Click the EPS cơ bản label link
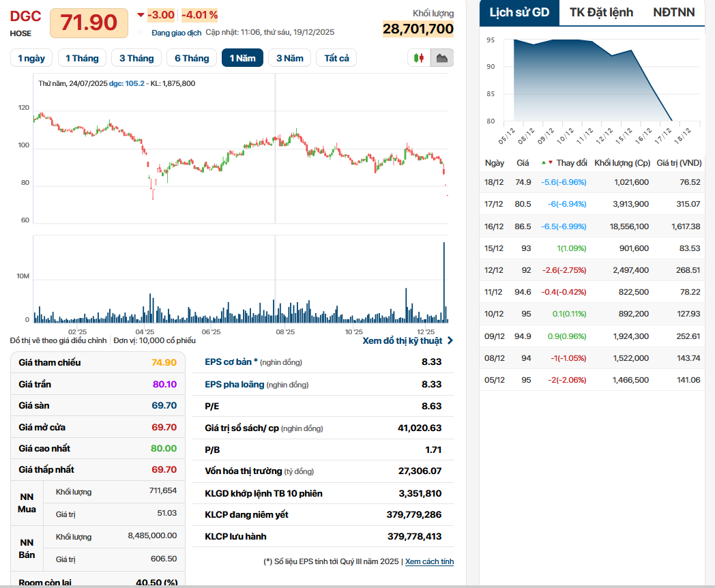 point(231,362)
